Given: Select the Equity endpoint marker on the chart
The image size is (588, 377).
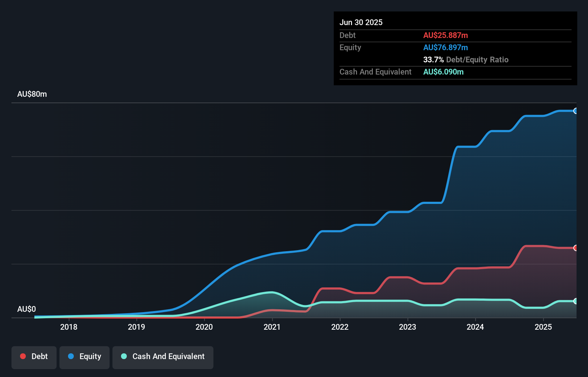Looking at the screenshot, I should tap(576, 111).
